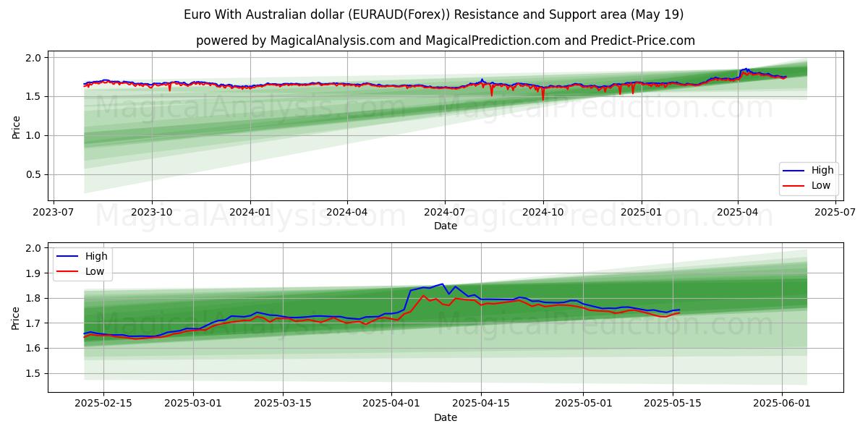Click the bottom chart x-axis label '2025-04-15'

tap(482, 404)
